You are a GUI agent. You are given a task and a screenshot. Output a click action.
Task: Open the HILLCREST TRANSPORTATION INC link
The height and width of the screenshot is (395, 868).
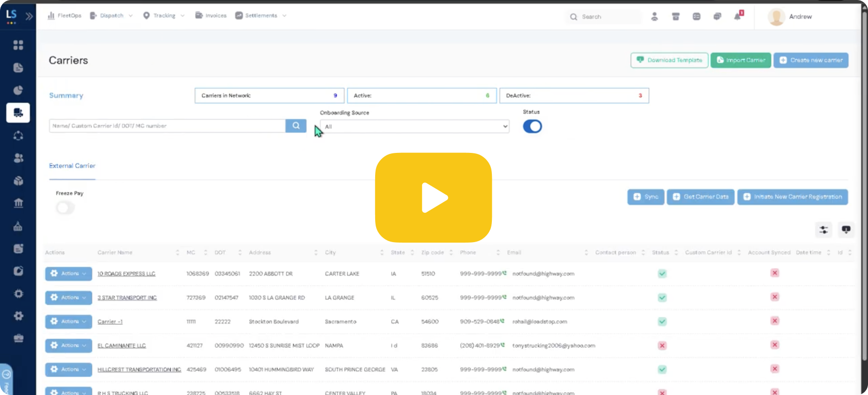(x=139, y=370)
